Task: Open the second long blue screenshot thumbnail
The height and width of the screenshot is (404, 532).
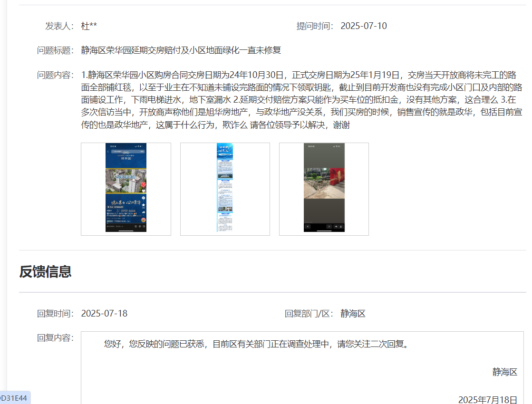Action: (x=225, y=189)
